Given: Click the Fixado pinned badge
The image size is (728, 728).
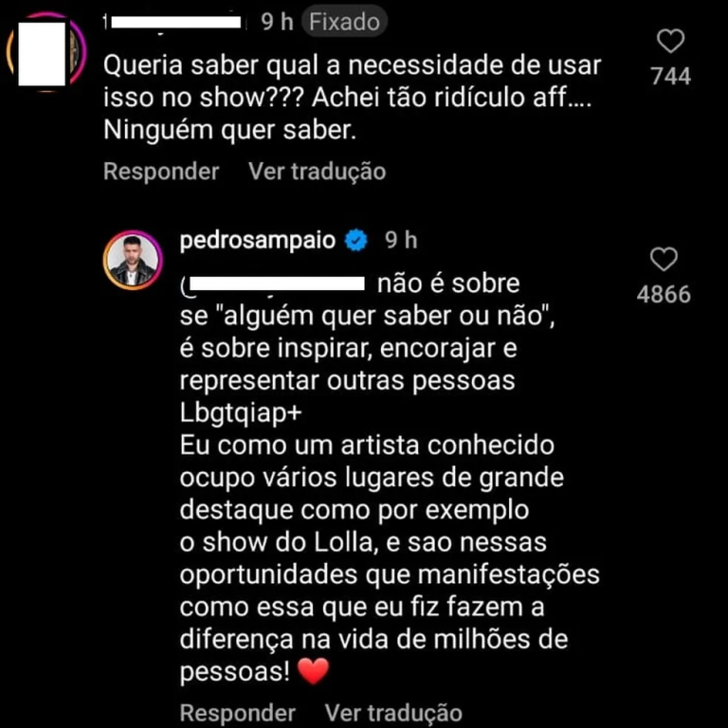Looking at the screenshot, I should coord(345,22).
